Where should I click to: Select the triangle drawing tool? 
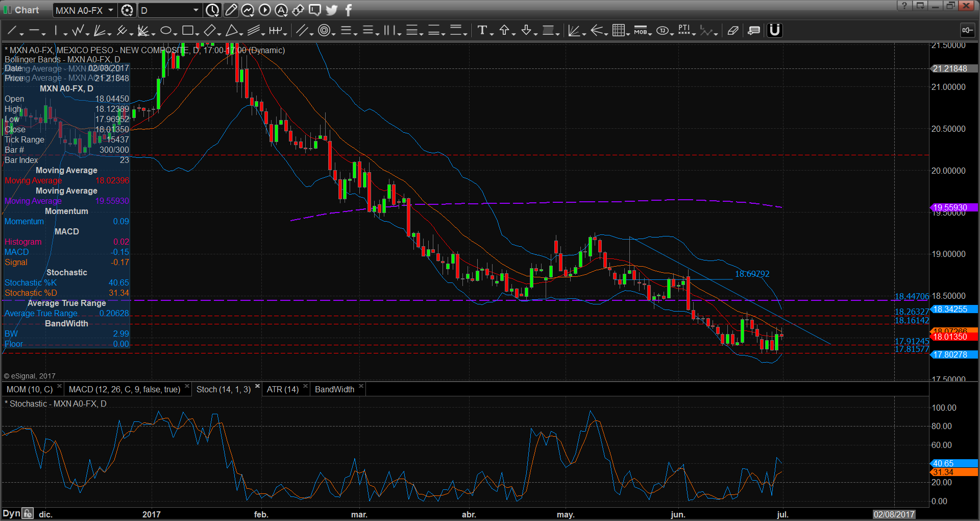point(232,31)
